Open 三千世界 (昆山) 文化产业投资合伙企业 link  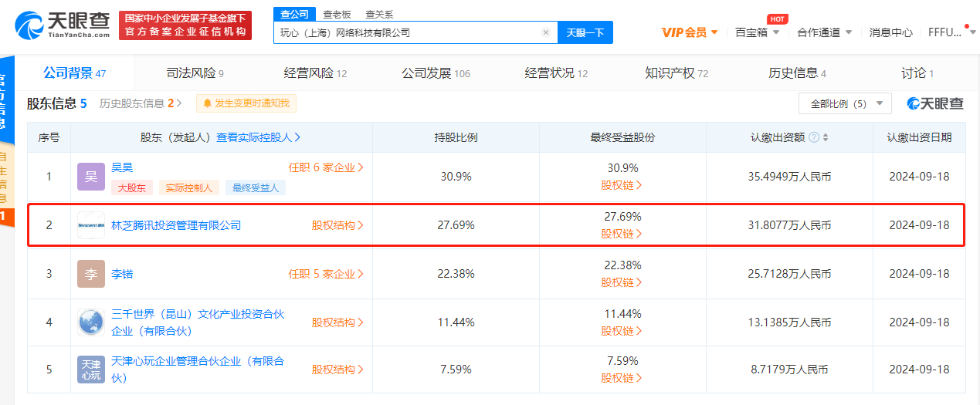(x=198, y=322)
